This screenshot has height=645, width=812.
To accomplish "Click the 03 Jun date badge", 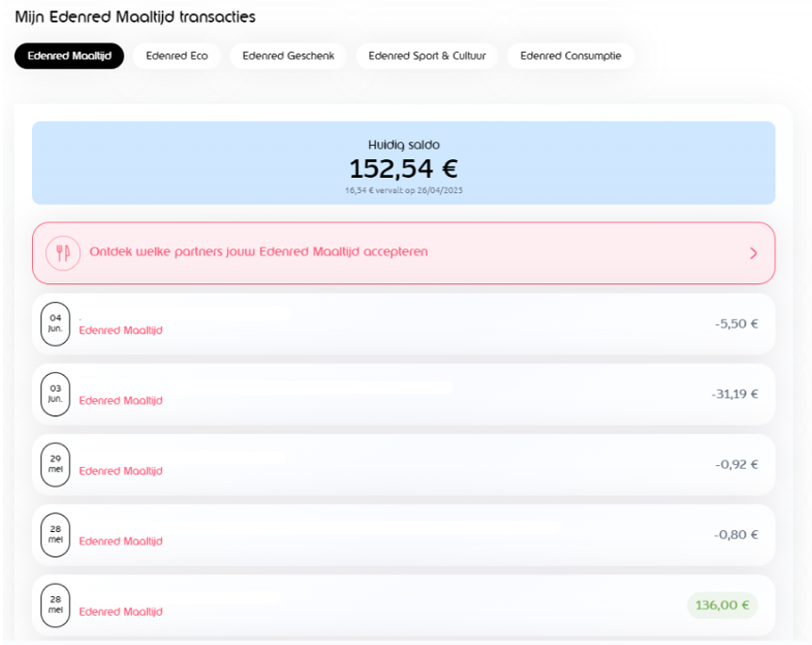I will click(x=56, y=394).
